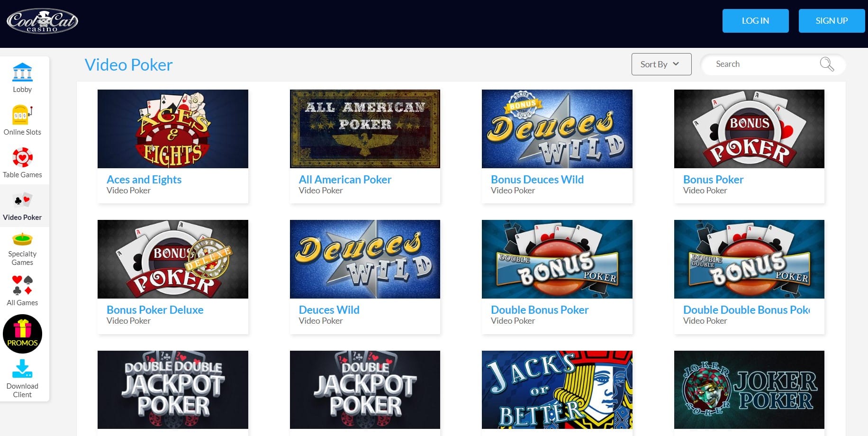
Task: Open the Bonus Poker thumbnail
Action: pyautogui.click(x=749, y=129)
